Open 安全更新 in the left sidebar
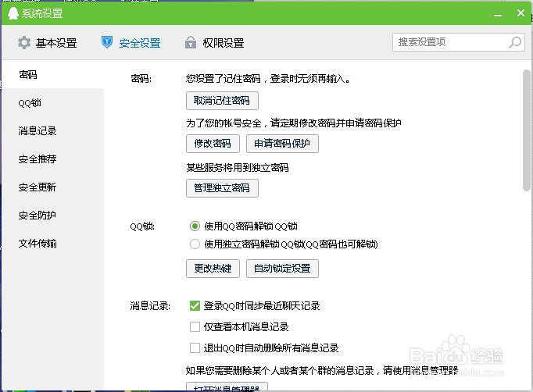 [x=52, y=187]
